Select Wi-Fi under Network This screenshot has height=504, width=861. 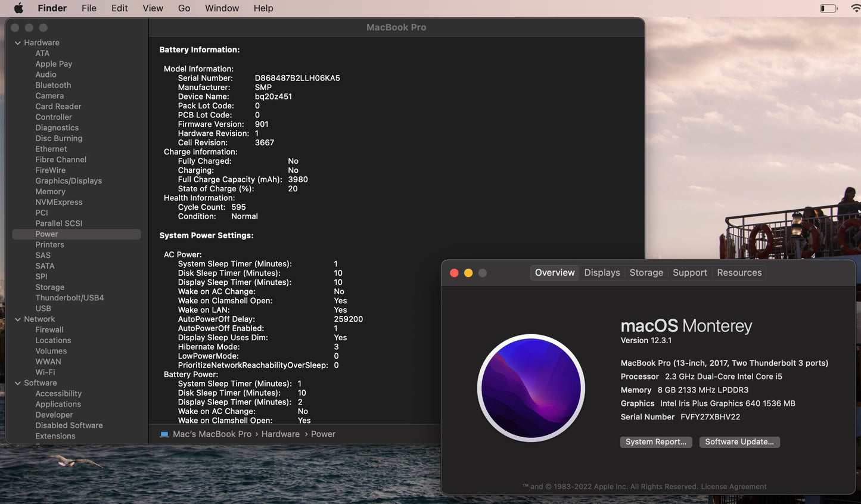coord(45,372)
